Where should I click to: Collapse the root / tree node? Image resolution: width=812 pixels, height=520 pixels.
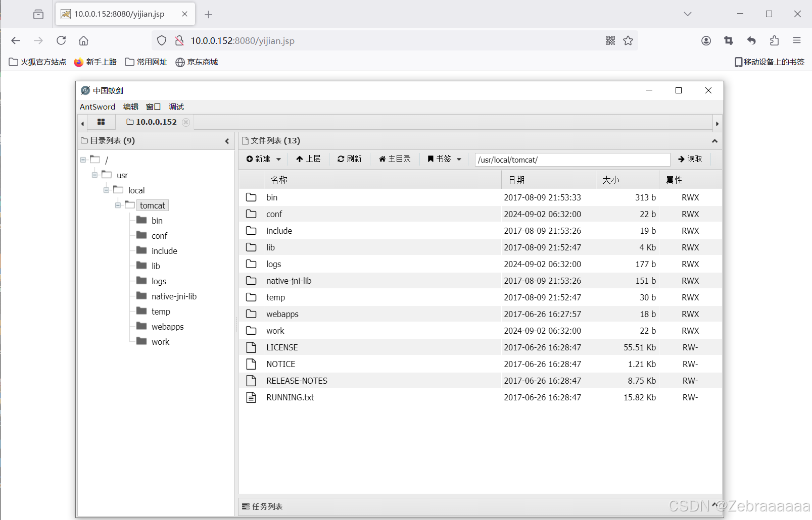(x=83, y=160)
